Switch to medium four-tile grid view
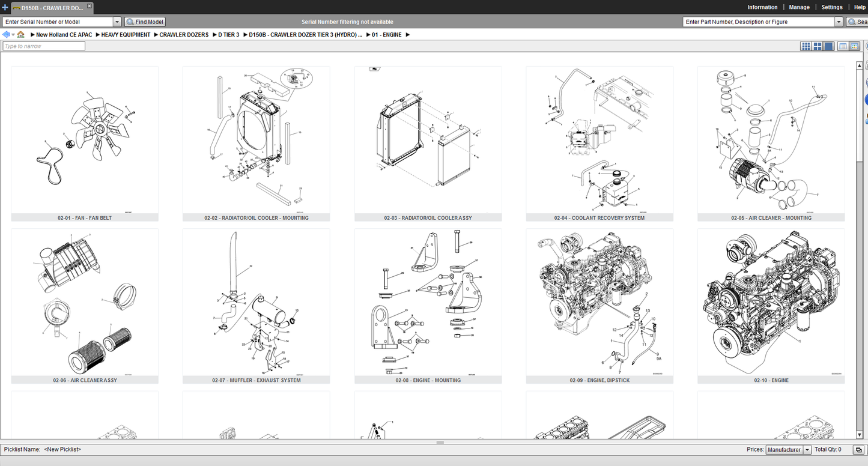The image size is (868, 466). pyautogui.click(x=817, y=46)
